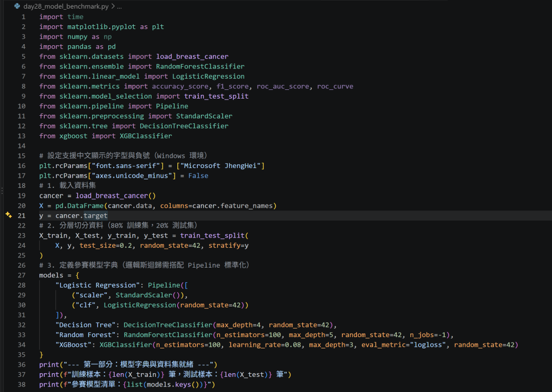Click the "XGBoost" dictionary key
Image resolution: width=552 pixels, height=392 pixels.
73,345
